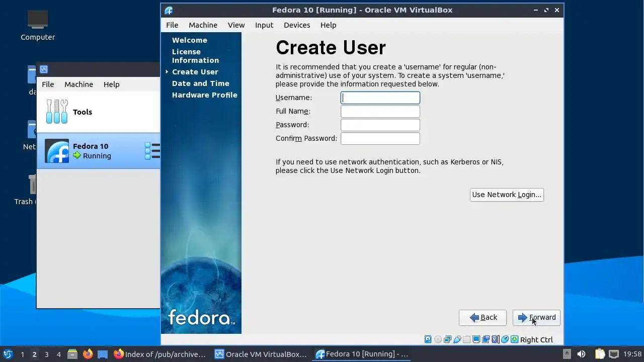Viewport: 644px width, 362px height.
Task: Click Use Network Login button
Action: tap(507, 195)
